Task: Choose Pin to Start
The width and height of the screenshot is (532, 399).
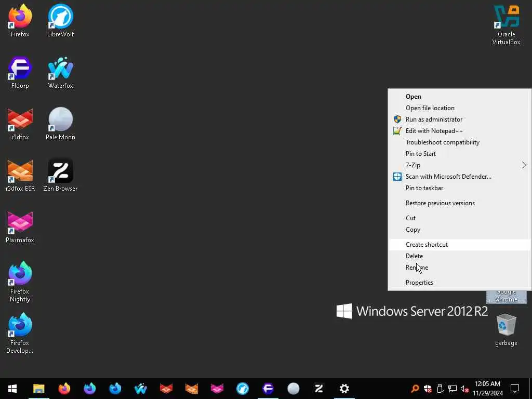Action: tap(459, 154)
